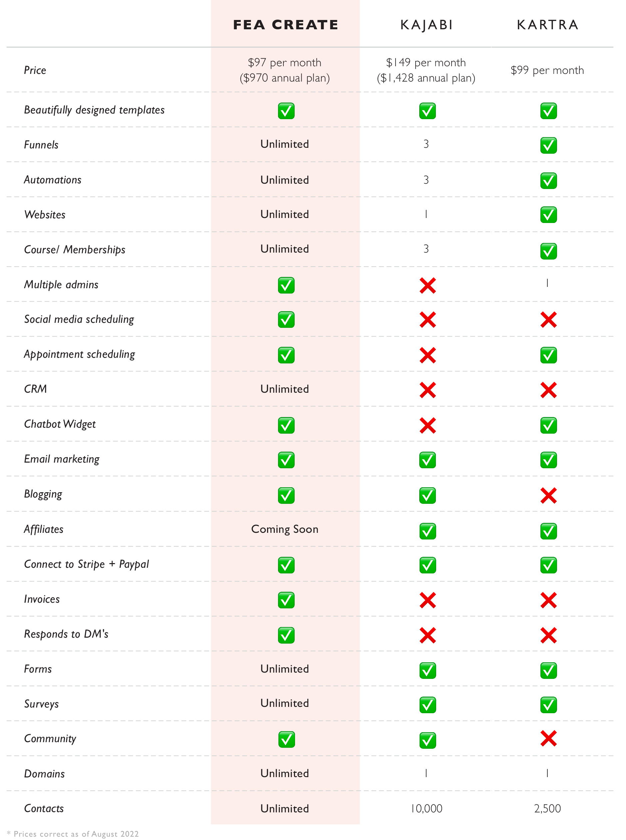Click FEA Create's $97 per month price
Viewport: 626px width, 840px height.
pos(285,63)
